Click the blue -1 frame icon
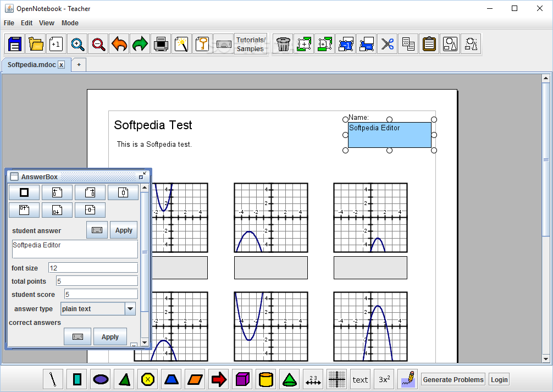This screenshot has height=392, width=553. [x=346, y=44]
